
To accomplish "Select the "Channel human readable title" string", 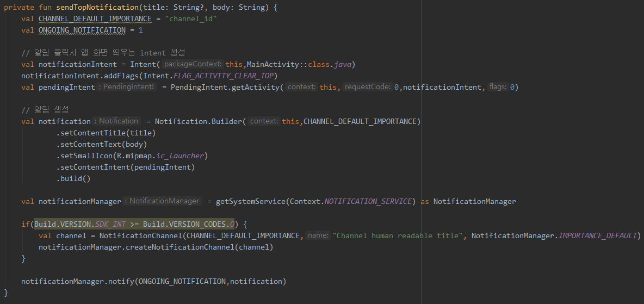I will pos(398,235).
